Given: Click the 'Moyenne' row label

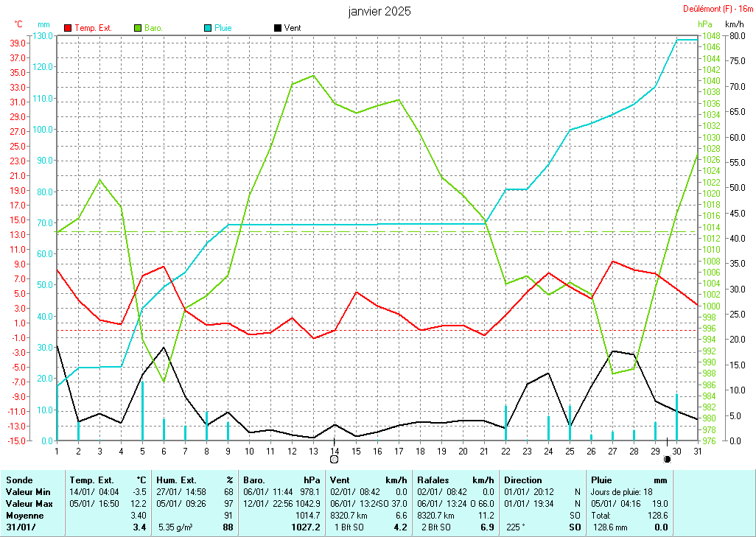Looking at the screenshot, I should 24,515.
